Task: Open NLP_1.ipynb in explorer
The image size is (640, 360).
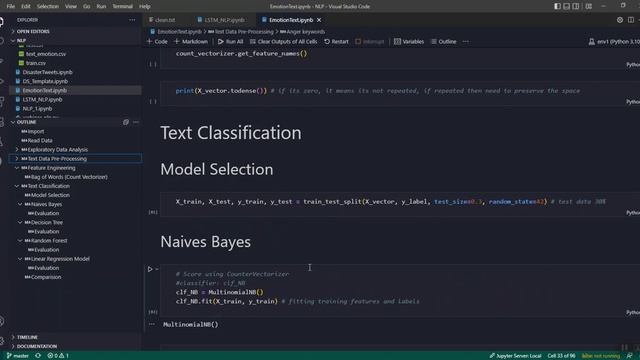Action: pyautogui.click(x=37, y=109)
